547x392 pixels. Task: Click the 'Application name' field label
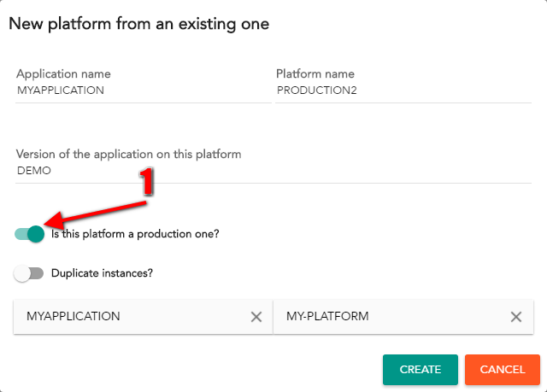coord(63,73)
